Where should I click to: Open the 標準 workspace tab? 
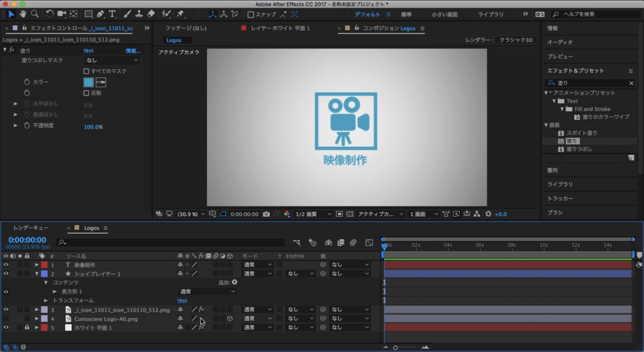coord(406,14)
